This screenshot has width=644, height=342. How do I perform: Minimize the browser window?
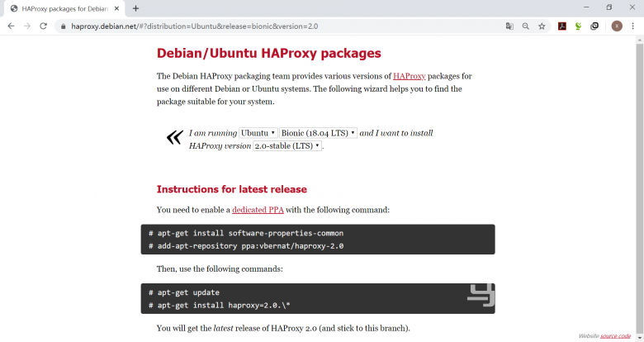point(586,7)
